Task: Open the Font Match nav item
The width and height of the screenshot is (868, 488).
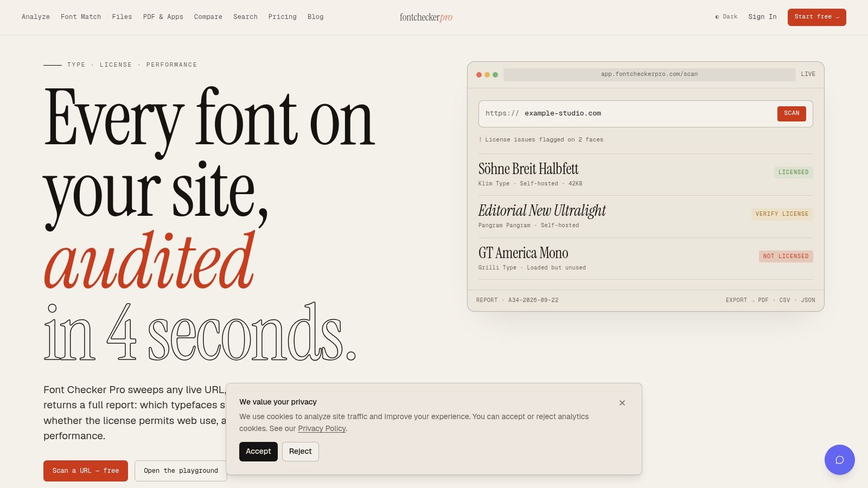Action: point(81,17)
